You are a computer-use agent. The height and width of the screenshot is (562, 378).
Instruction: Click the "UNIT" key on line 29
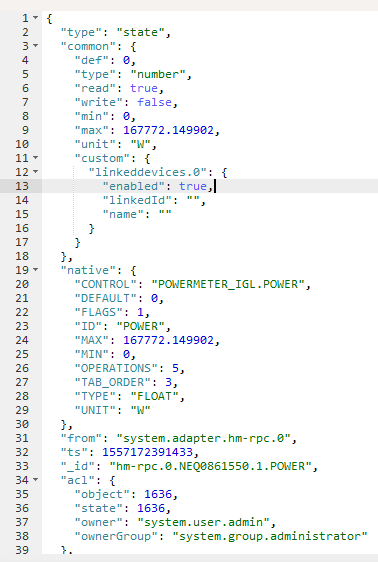[x=95, y=410]
